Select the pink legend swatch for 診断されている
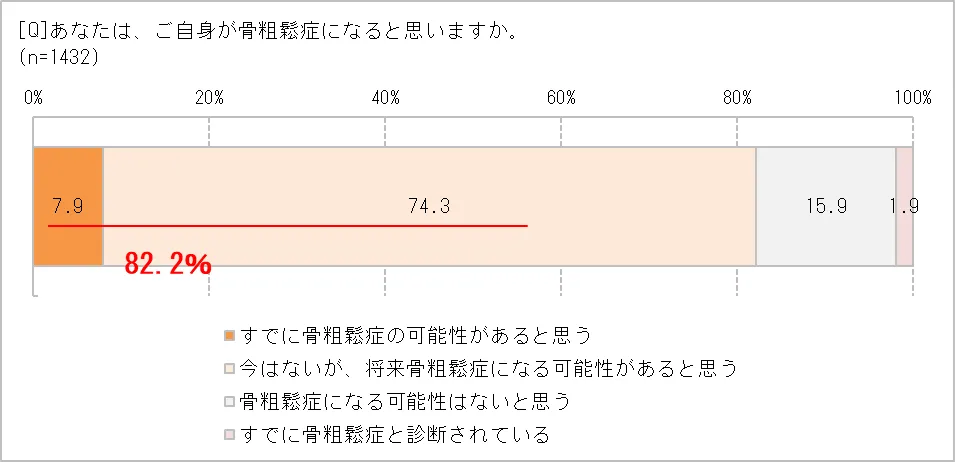The width and height of the screenshot is (955, 462). point(230,436)
